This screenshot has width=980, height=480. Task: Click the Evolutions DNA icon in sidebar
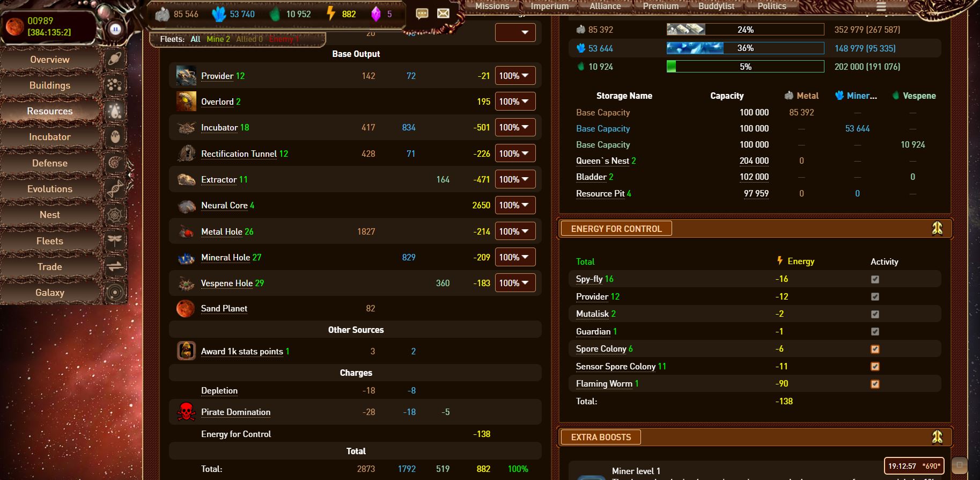point(115,189)
